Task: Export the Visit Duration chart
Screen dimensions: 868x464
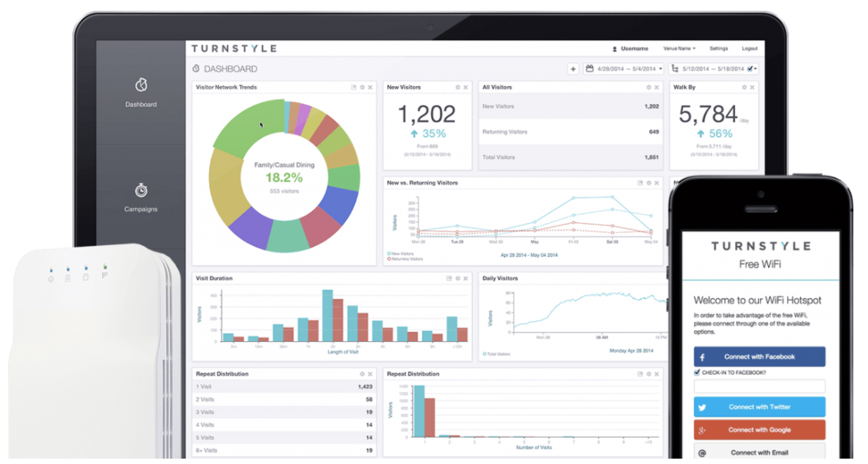Action: pyautogui.click(x=449, y=279)
